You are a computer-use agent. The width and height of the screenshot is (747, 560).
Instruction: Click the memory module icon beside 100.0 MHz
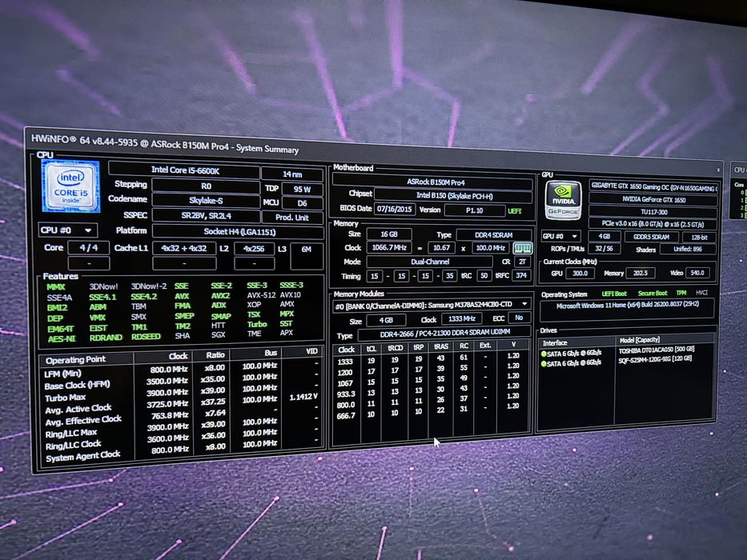coord(523,248)
